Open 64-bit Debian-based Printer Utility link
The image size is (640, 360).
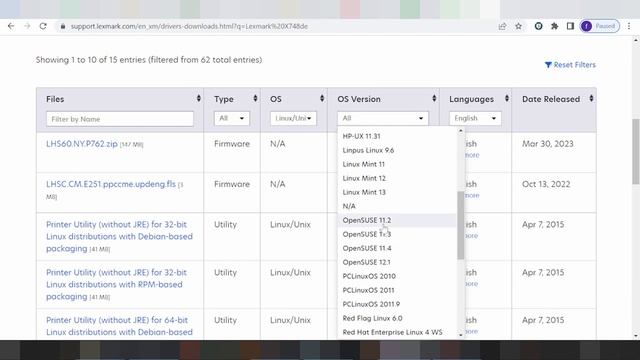(x=119, y=326)
